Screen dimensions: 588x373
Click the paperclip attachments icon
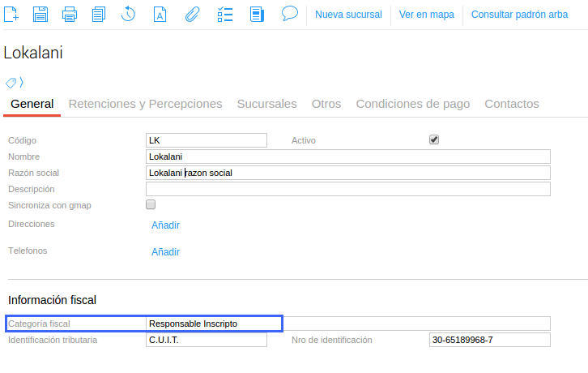coord(192,14)
